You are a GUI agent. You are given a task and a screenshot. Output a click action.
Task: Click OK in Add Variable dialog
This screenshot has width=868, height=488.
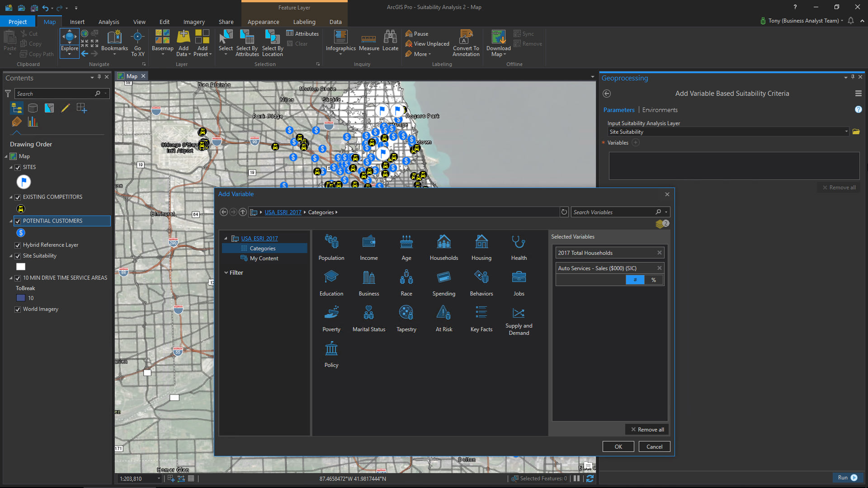[x=618, y=446]
